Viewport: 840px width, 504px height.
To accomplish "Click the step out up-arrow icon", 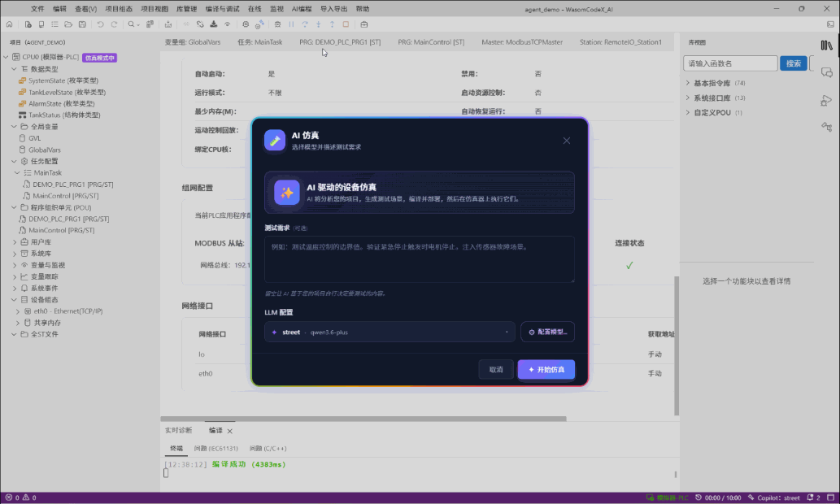I will click(332, 24).
